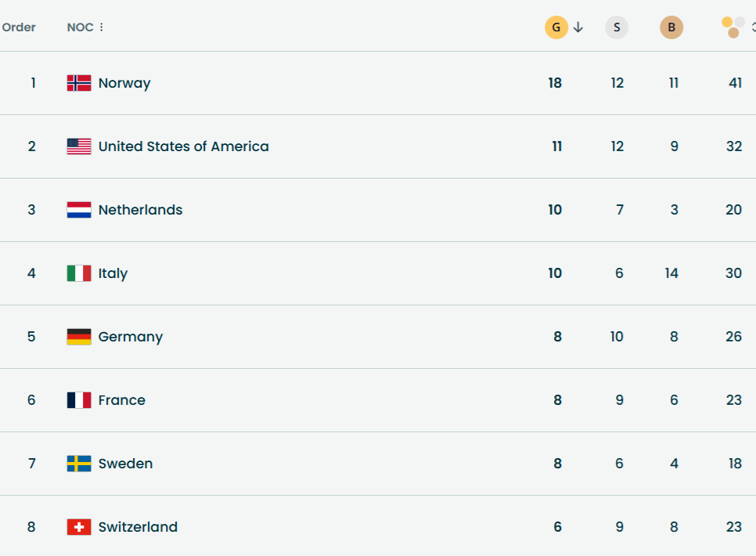Open the France country link

pyautogui.click(x=121, y=400)
